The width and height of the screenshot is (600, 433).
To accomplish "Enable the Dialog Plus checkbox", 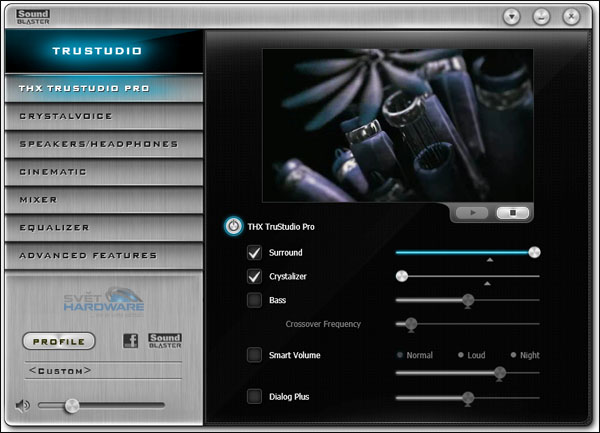I will tap(254, 397).
